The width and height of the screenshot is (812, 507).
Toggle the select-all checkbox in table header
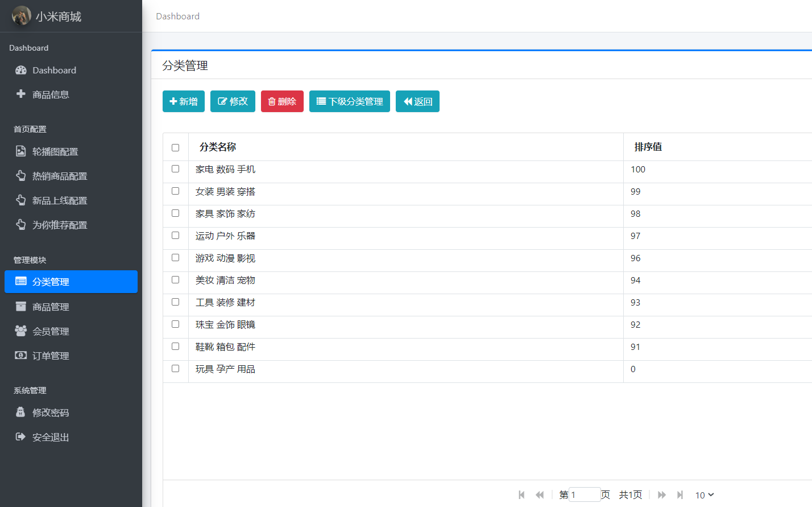(x=175, y=147)
